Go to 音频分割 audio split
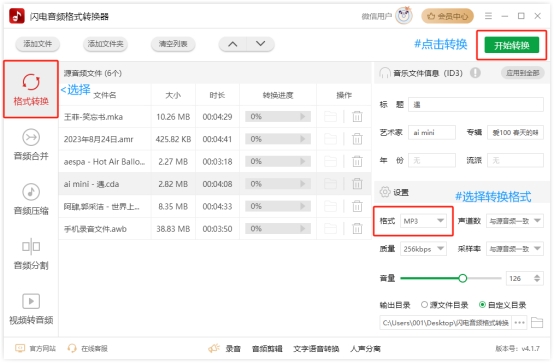554x363 pixels. [x=31, y=253]
